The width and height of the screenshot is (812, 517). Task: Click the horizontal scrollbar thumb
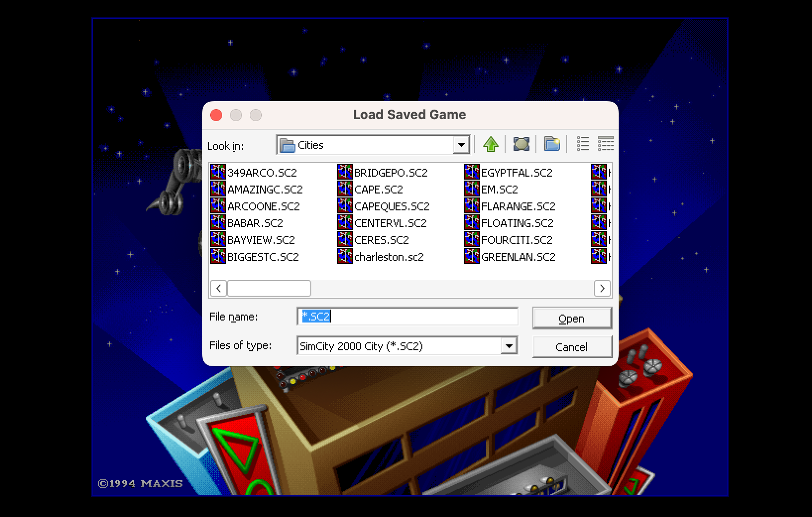click(x=269, y=288)
